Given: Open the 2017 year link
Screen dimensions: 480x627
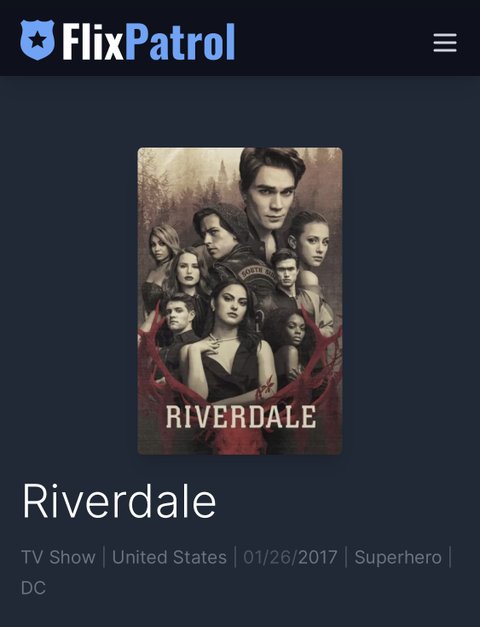Looking at the screenshot, I should point(318,557).
